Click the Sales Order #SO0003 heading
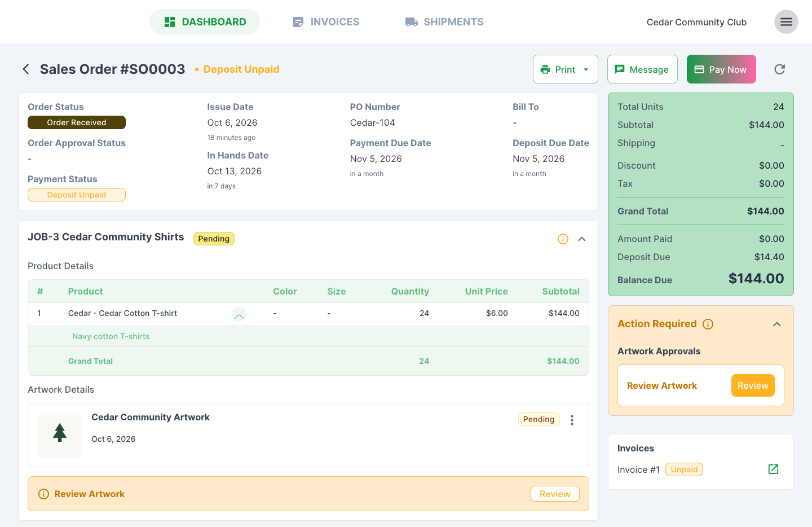This screenshot has width=812, height=527. [113, 69]
